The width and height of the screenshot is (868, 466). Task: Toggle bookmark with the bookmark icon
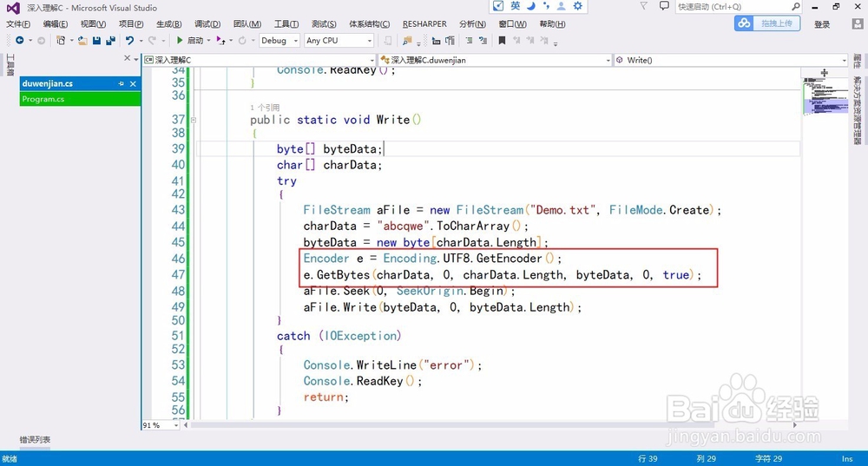click(502, 41)
